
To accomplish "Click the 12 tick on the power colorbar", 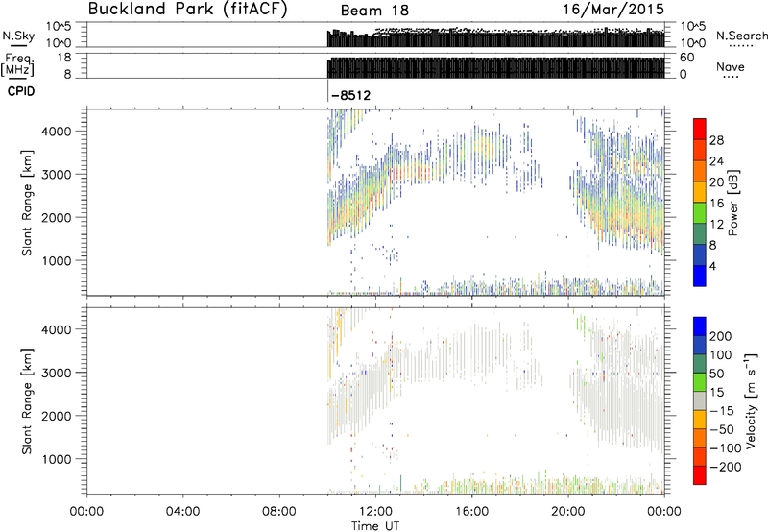I will pos(716,224).
